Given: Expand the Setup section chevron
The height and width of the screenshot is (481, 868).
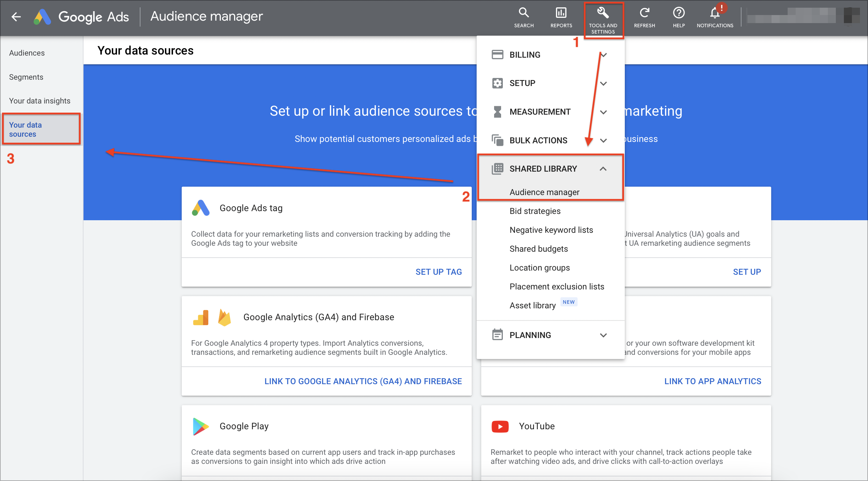Looking at the screenshot, I should click(603, 83).
